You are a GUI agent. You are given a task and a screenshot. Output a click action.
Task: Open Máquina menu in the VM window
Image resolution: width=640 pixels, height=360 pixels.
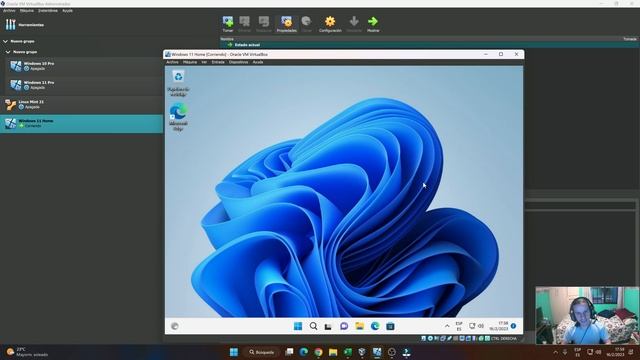pyautogui.click(x=190, y=62)
